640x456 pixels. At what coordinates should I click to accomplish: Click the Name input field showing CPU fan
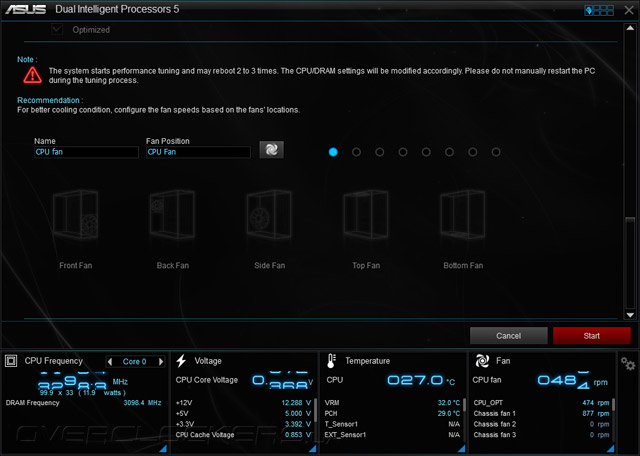(x=87, y=152)
